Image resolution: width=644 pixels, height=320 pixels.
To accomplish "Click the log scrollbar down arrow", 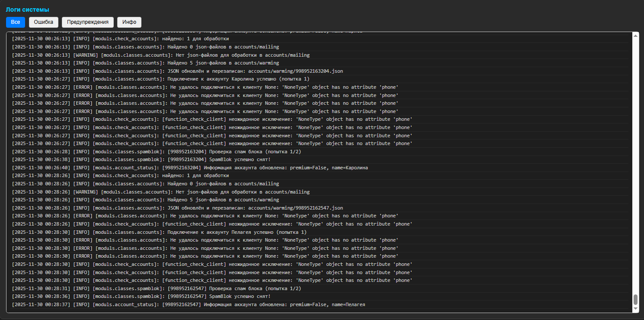I will tap(635, 309).
